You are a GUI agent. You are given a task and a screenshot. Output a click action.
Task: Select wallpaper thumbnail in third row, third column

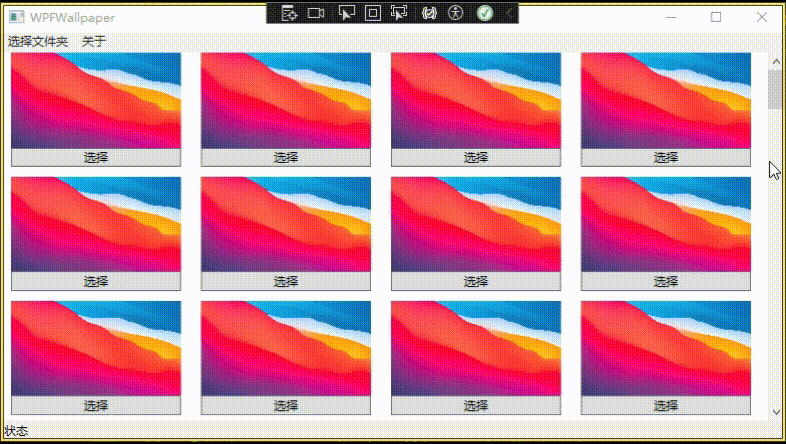tap(476, 348)
